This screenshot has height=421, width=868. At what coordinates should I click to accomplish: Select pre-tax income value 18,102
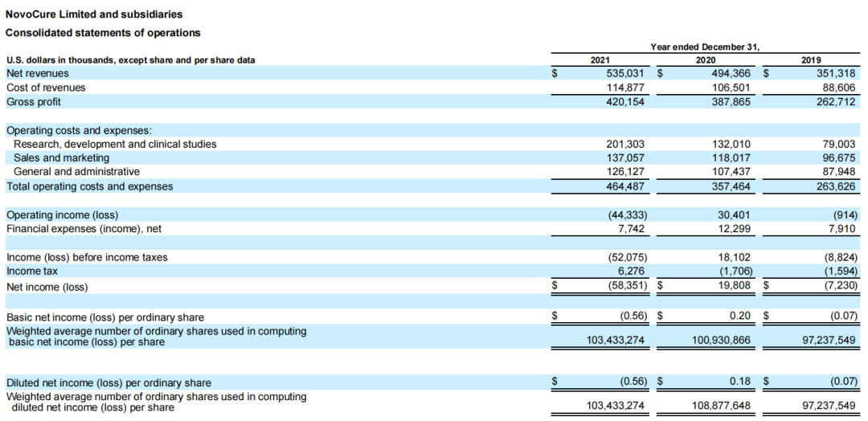click(x=734, y=257)
